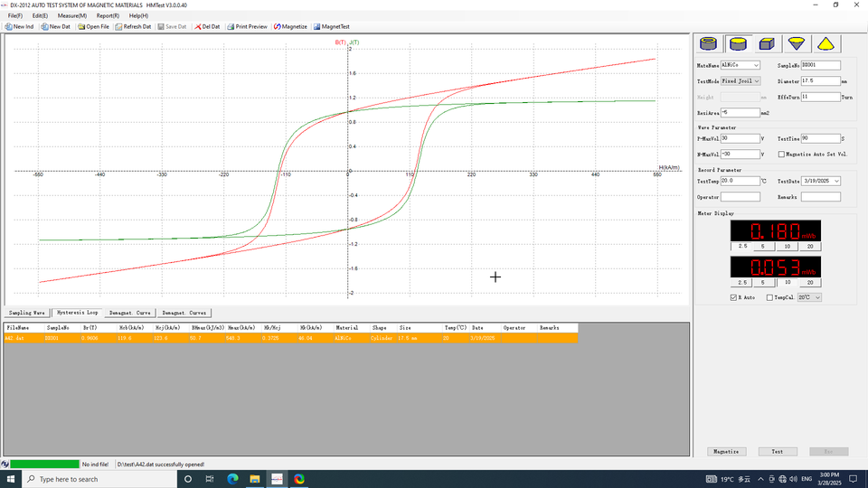Click New Dat toolbar button
The image size is (868, 488).
(x=56, y=26)
